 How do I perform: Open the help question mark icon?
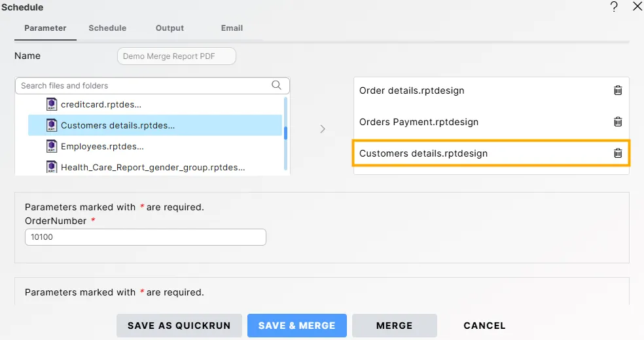pos(614,7)
